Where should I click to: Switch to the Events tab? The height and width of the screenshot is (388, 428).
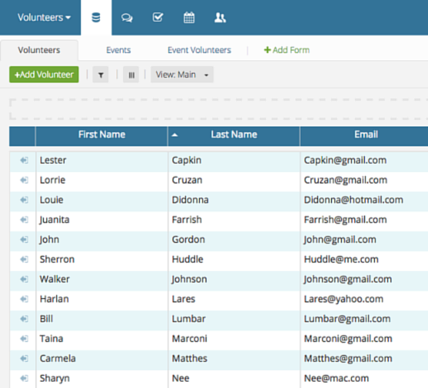tap(118, 50)
